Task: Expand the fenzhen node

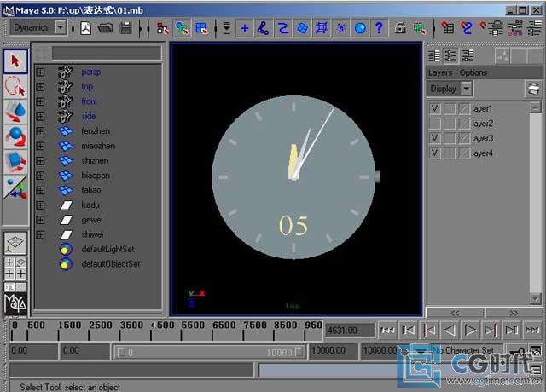Action: (x=40, y=131)
